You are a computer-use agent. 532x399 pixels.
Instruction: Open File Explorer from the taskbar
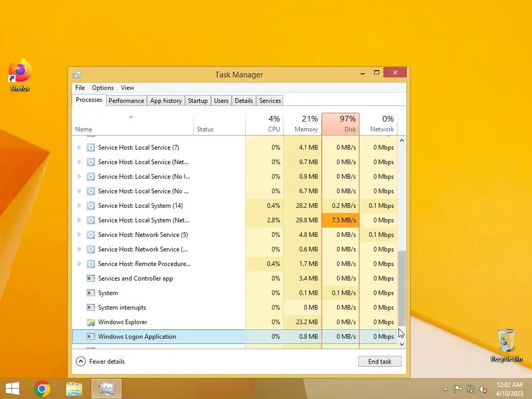(74, 389)
